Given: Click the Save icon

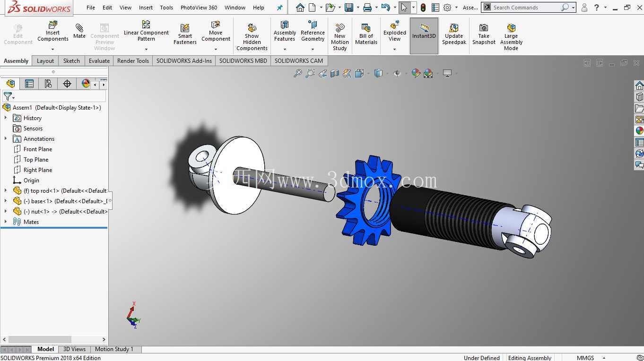Looking at the screenshot, I should pos(349,8).
